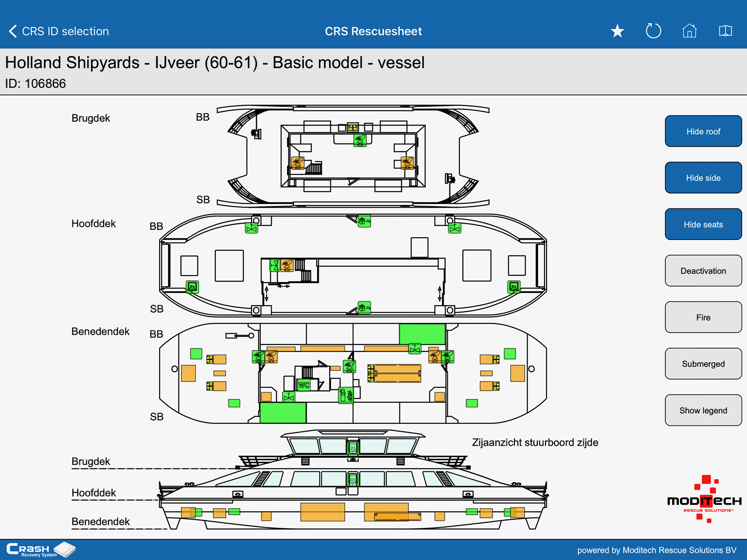Tap left orange emergency stop on Benedendek

[x=271, y=356]
